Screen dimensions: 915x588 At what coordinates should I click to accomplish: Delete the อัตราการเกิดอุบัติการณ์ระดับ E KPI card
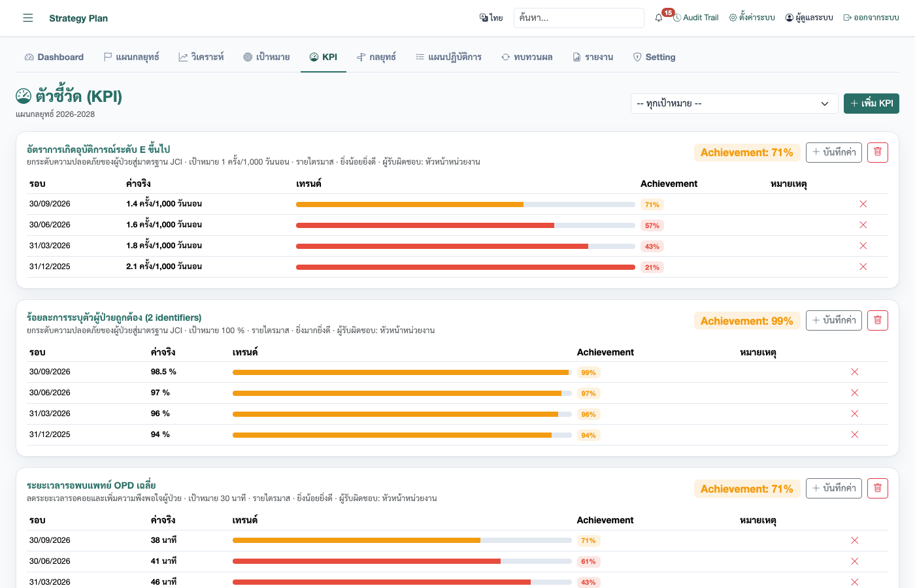[878, 152]
